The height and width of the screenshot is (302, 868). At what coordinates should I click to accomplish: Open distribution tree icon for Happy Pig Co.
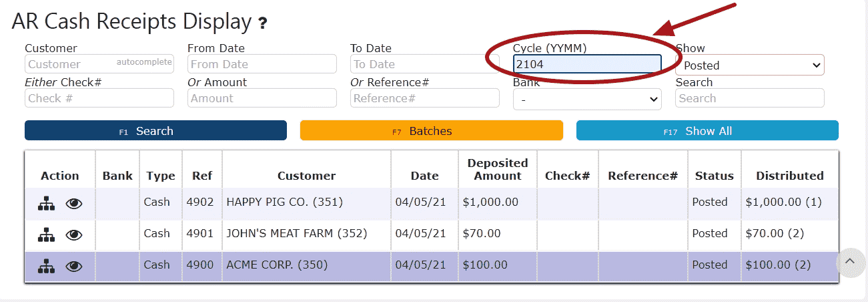coord(46,203)
